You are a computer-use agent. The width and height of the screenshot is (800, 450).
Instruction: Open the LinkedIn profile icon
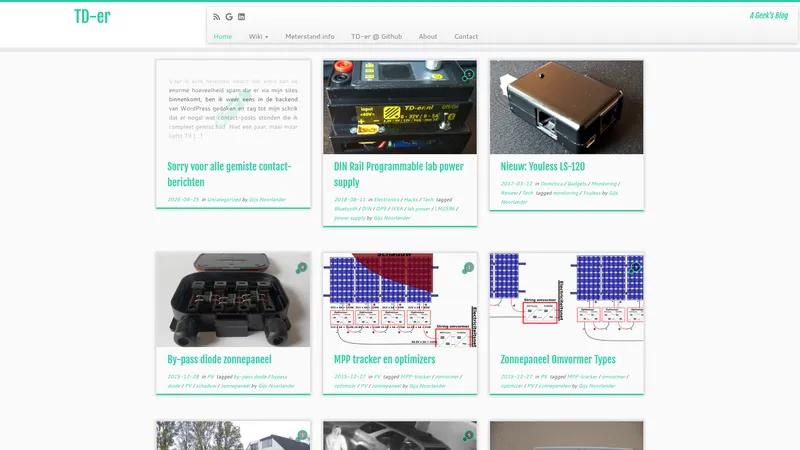pyautogui.click(x=241, y=17)
